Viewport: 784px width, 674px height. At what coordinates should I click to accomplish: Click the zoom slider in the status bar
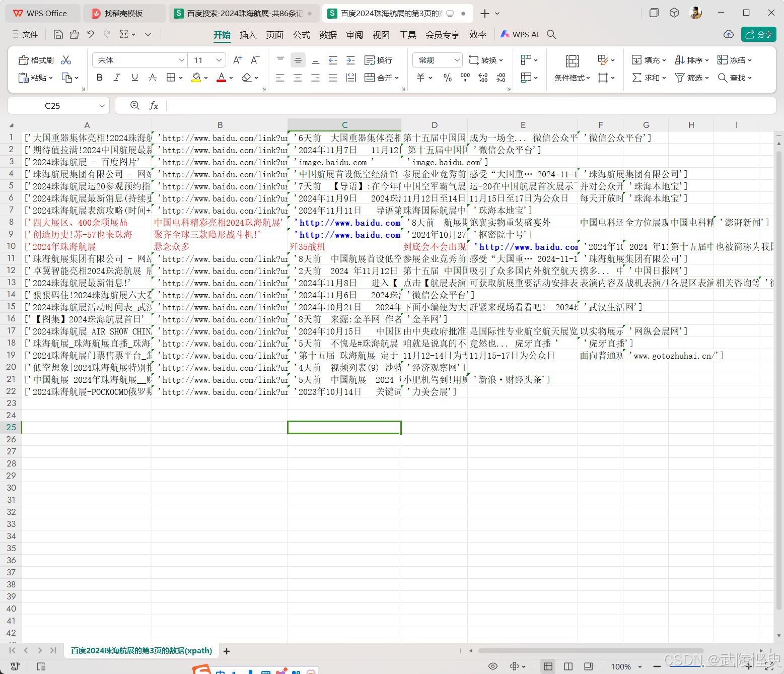tap(703, 666)
